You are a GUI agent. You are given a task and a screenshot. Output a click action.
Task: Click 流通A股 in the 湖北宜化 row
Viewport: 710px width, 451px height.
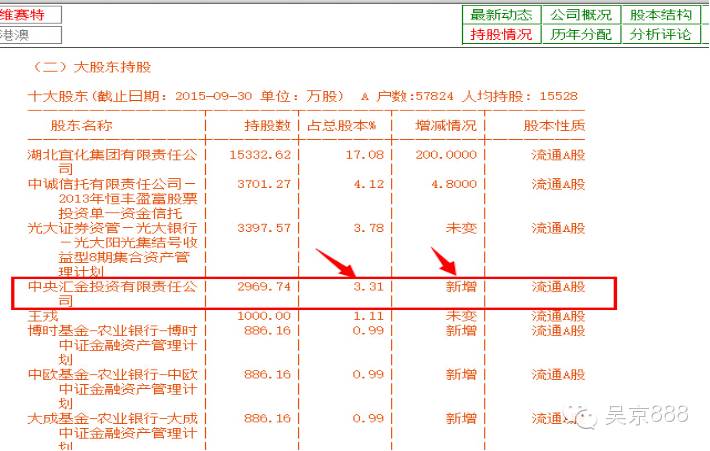point(558,155)
